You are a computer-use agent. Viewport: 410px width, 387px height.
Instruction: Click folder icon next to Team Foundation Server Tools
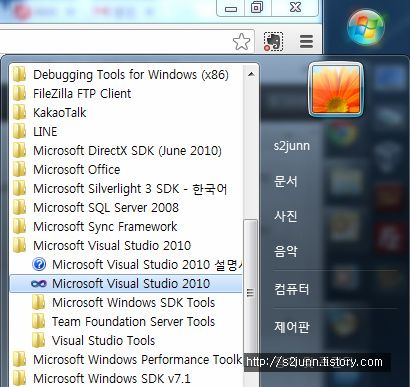click(x=38, y=321)
